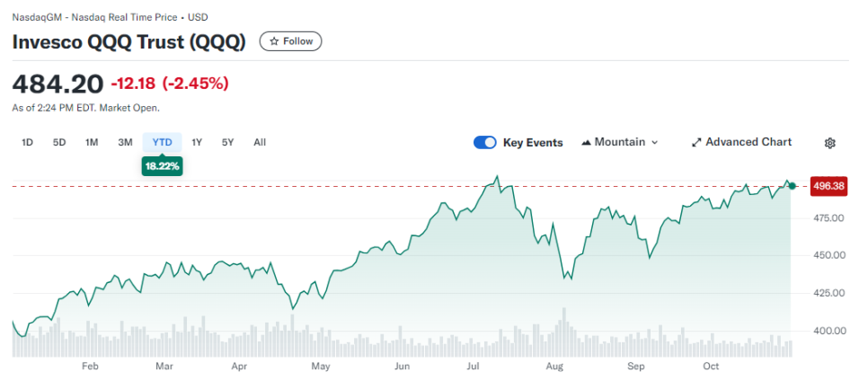This screenshot has height=381, width=868.
Task: Click the 425.00 axis label
Action: pyautogui.click(x=828, y=293)
